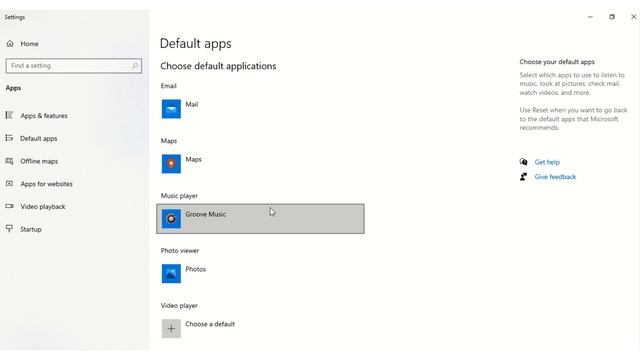Focus the Find a setting search box
This screenshot has width=640, height=360.
point(74,66)
